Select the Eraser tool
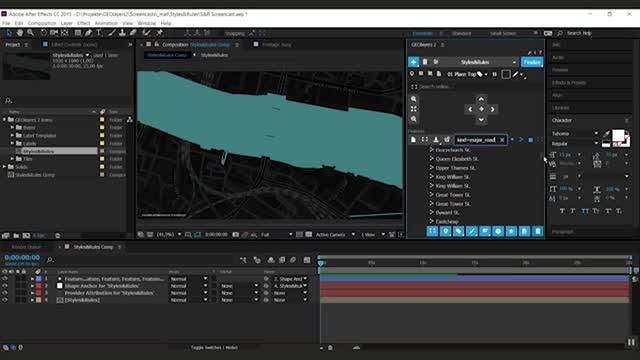 [x=133, y=33]
